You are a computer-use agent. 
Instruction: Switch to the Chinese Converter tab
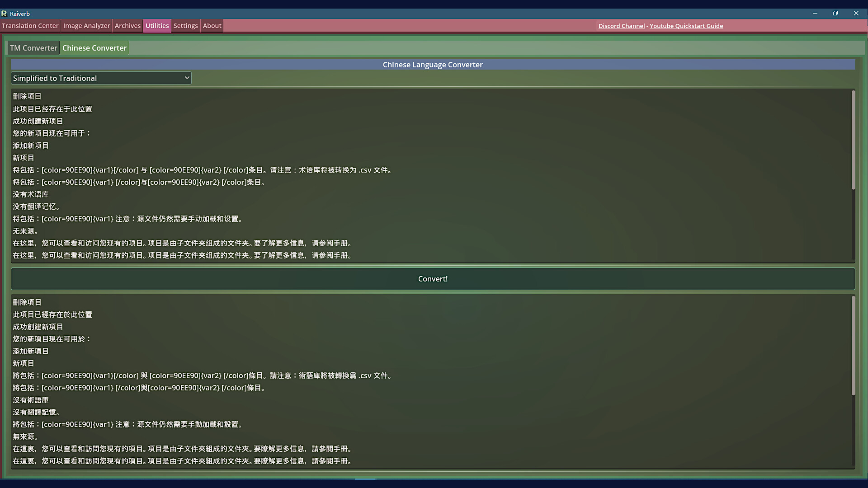[x=94, y=47]
